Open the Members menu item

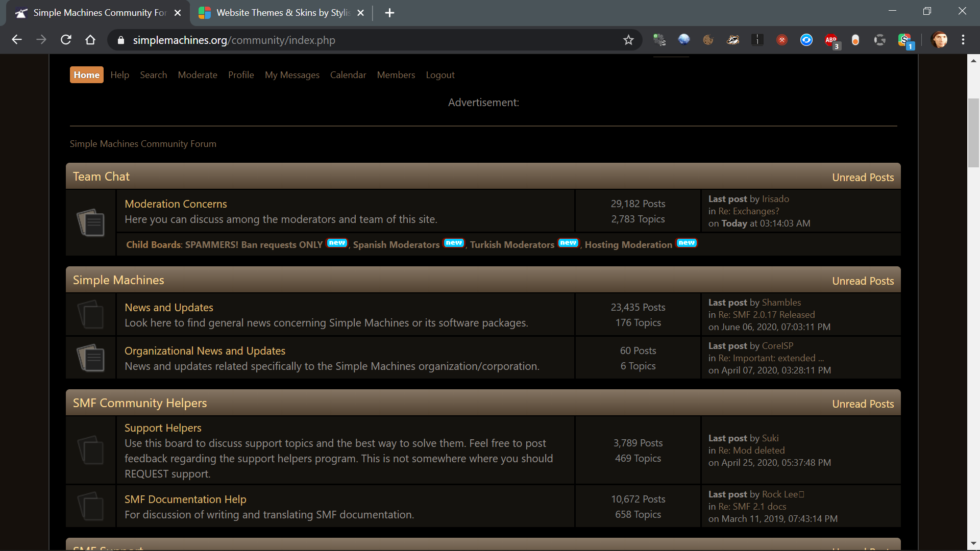click(396, 75)
